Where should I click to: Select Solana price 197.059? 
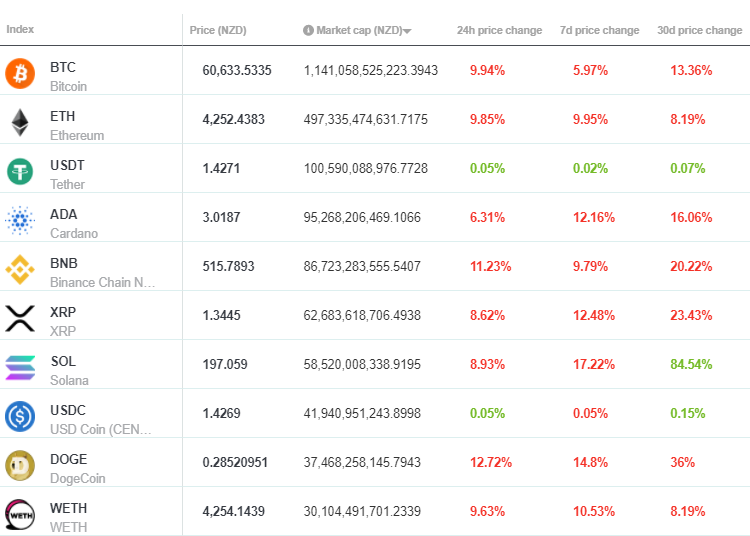(x=225, y=364)
